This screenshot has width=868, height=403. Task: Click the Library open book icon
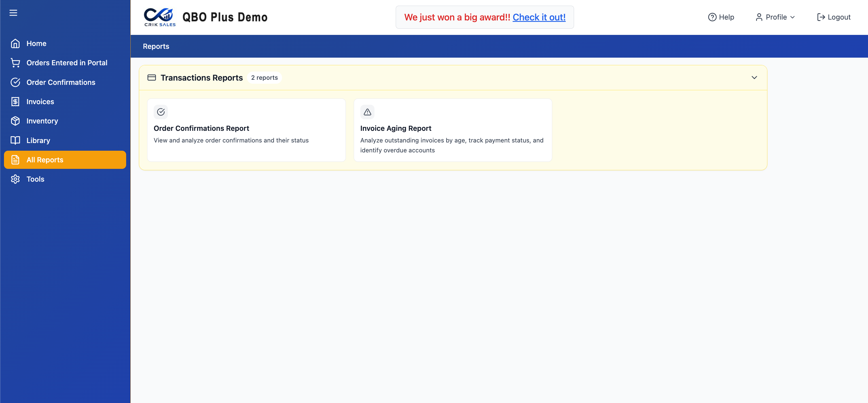[15, 140]
